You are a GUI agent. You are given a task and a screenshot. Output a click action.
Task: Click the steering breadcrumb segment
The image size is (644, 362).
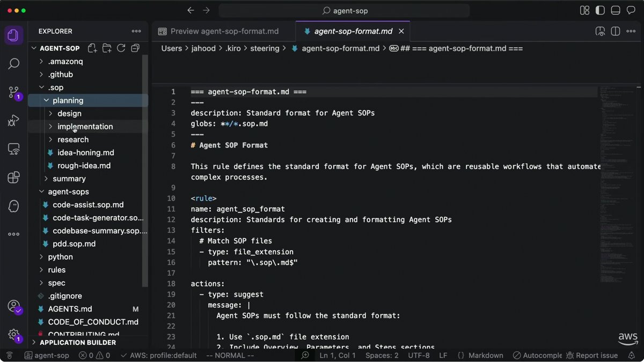(265, 48)
